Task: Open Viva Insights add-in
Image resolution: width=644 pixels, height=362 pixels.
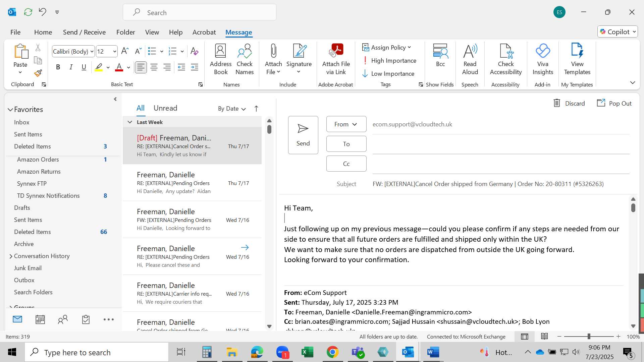Action: [x=543, y=60]
